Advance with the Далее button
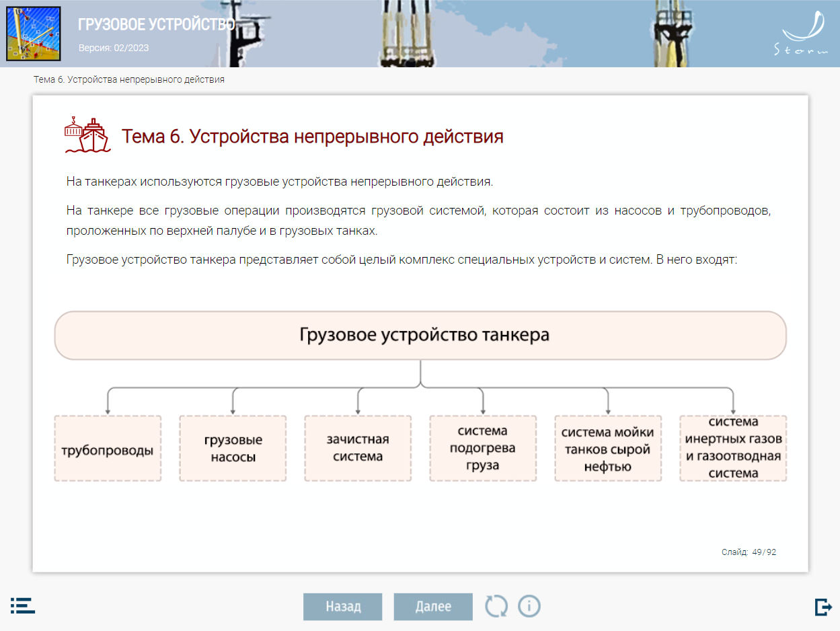Viewport: 840px width, 631px height. (433, 607)
